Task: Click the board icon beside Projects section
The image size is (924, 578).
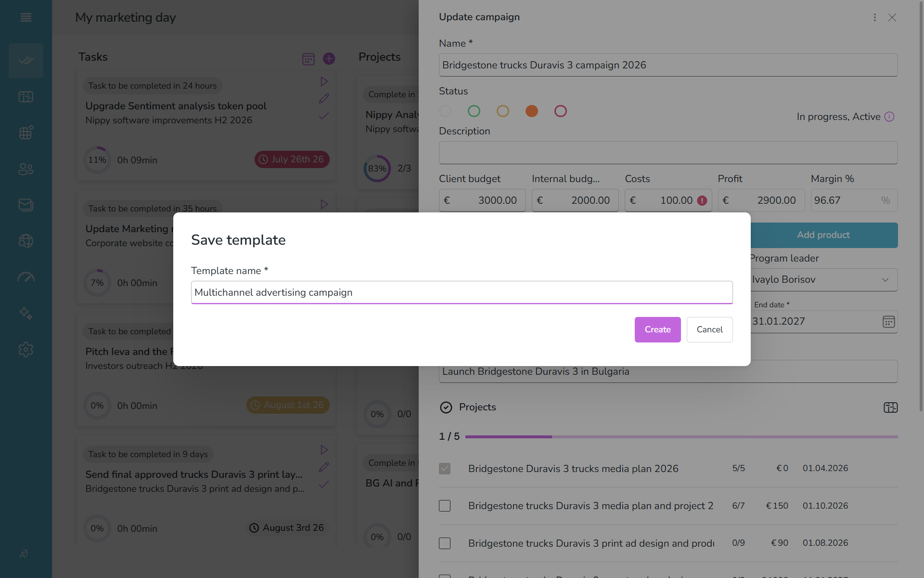Action: coord(890,407)
